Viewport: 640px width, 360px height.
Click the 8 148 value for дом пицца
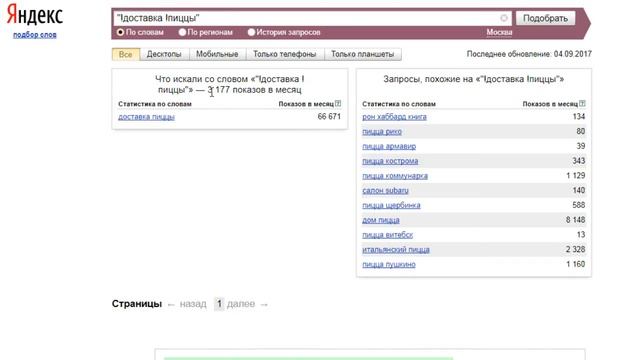(576, 220)
